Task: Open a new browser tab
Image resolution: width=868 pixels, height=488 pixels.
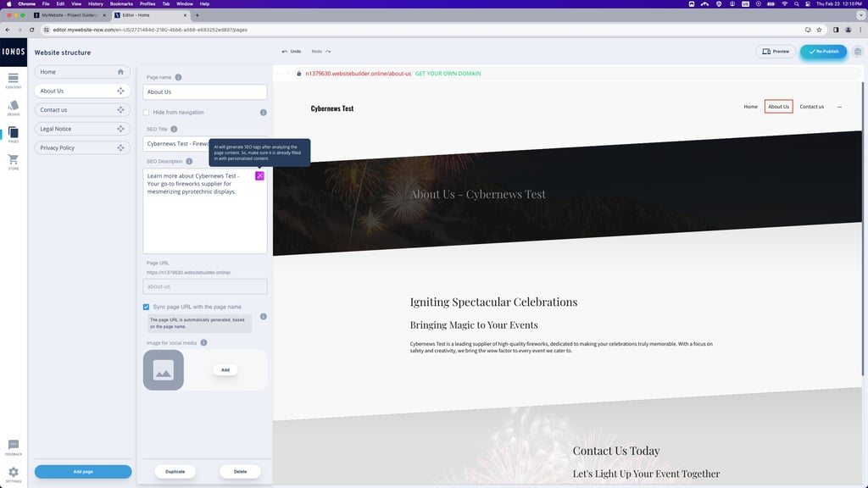Action: pos(197,15)
